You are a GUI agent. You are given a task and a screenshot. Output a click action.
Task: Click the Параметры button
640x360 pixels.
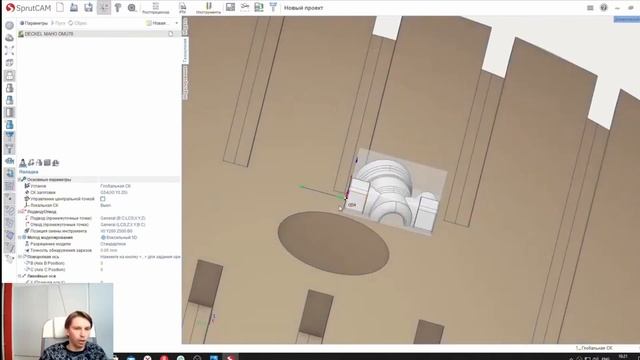34,23
